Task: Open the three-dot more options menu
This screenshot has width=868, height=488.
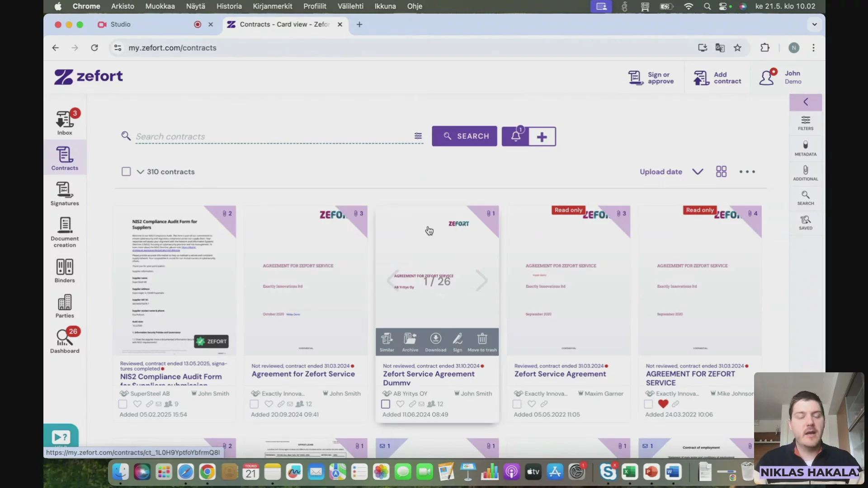Action: pos(747,172)
